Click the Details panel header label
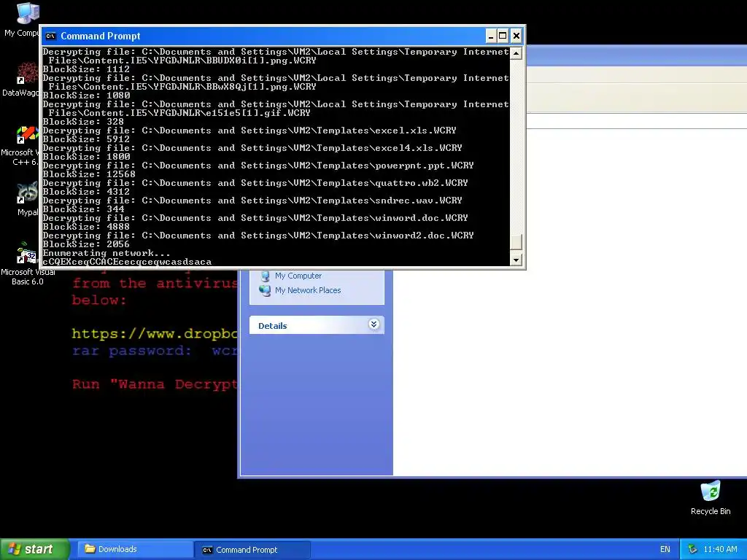This screenshot has width=747, height=560. [x=273, y=326]
